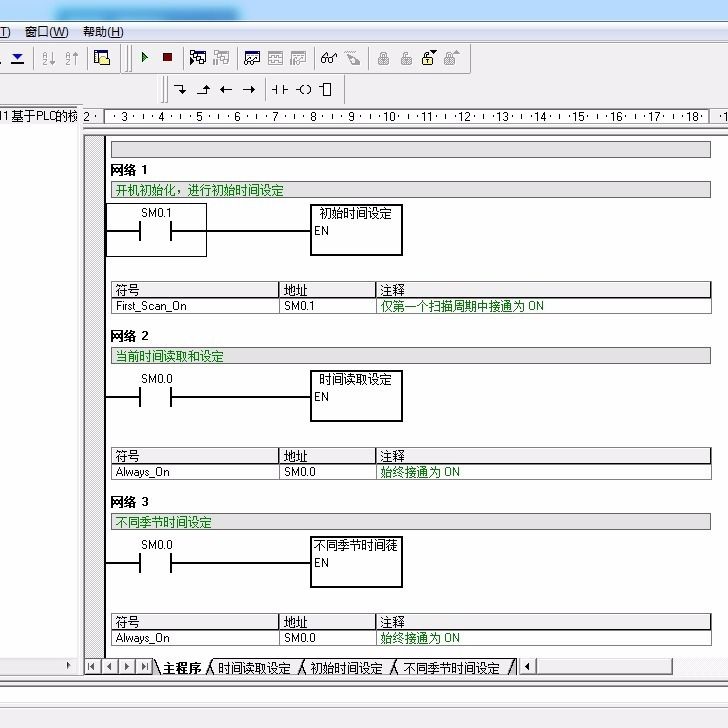The image size is (728, 728).
Task: Click the sort ascending A-Z icon
Action: click(48, 58)
